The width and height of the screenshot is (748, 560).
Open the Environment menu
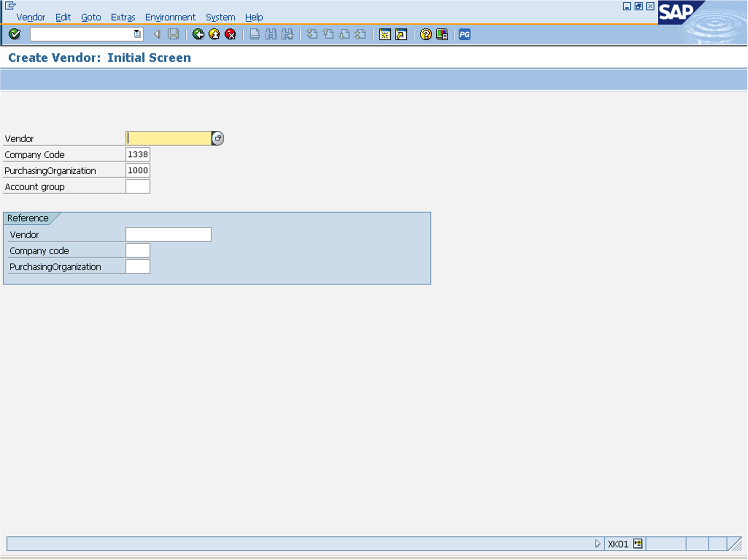pos(170,17)
